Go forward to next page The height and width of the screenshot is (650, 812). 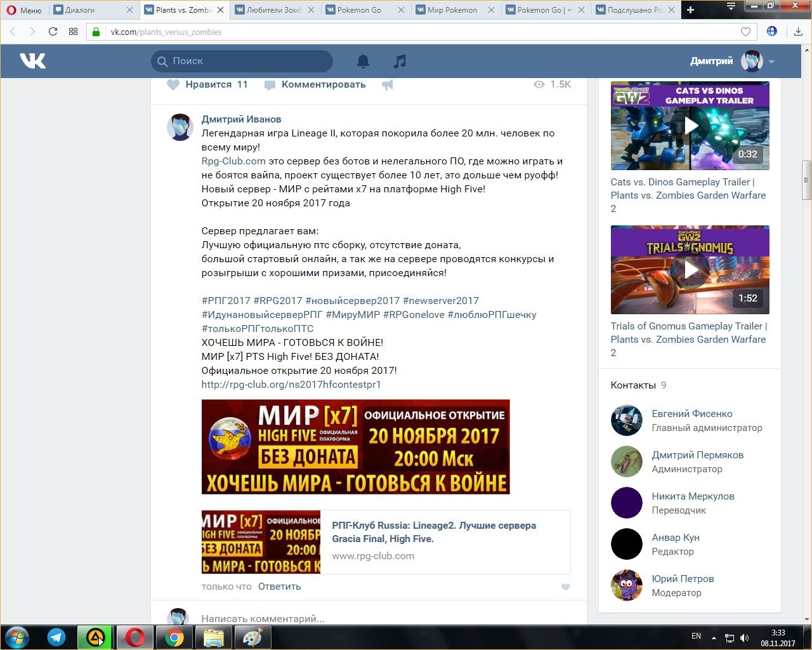click(32, 32)
